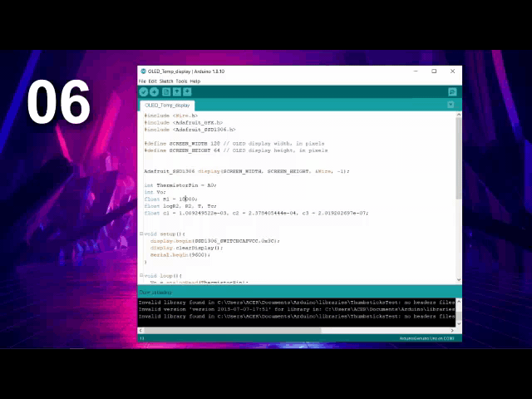Click the editor scroll down arrow

tap(459, 280)
